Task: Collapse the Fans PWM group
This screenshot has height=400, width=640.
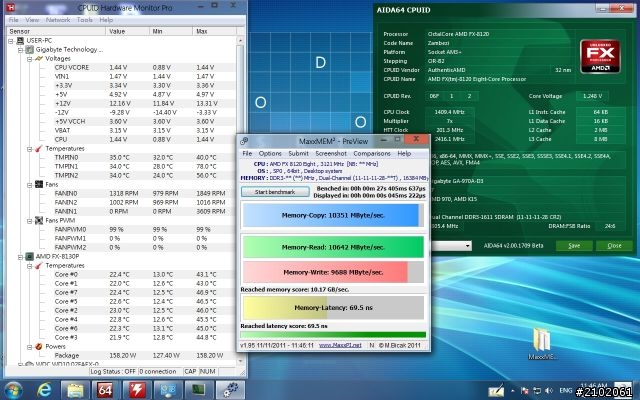Action: tap(29, 221)
